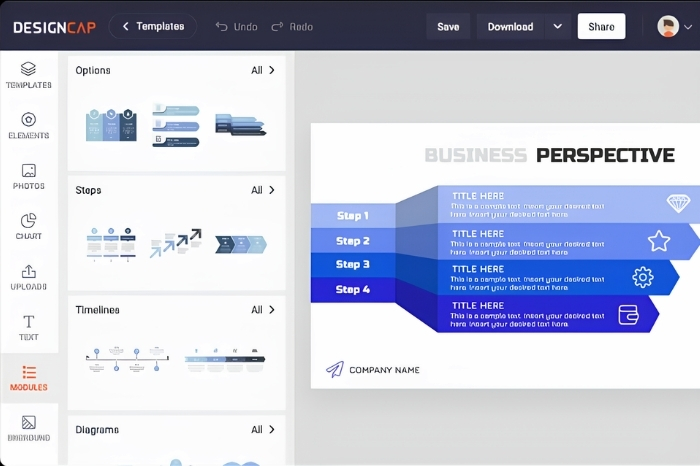Image resolution: width=700 pixels, height=466 pixels.
Task: Pick the rising arrows Steps thumbnail
Action: (175, 243)
